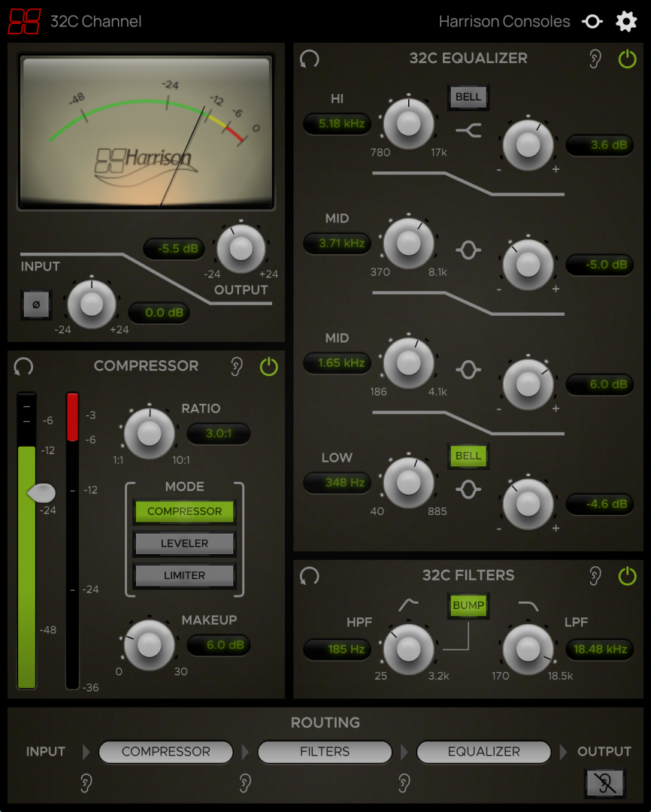Screen dimensions: 651x812
Task: Select LIMITER mode
Action: 184,575
